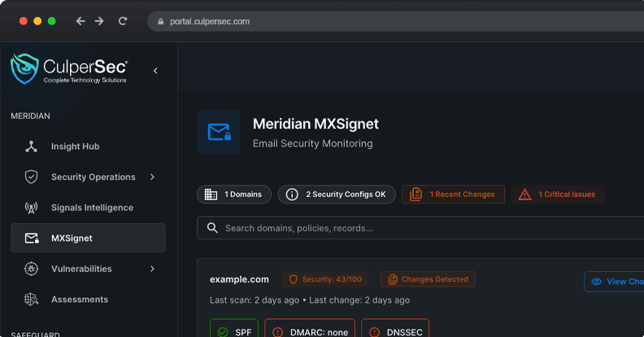Screen dimensions: 644x337
Task: Click the 2 Security Configs OK chip
Action: tap(337, 195)
